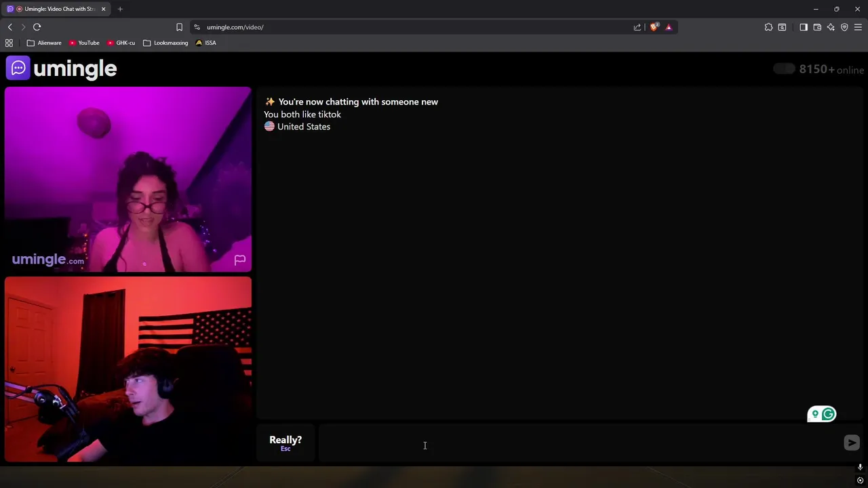Open the bookmarks apps grid icon

9,43
